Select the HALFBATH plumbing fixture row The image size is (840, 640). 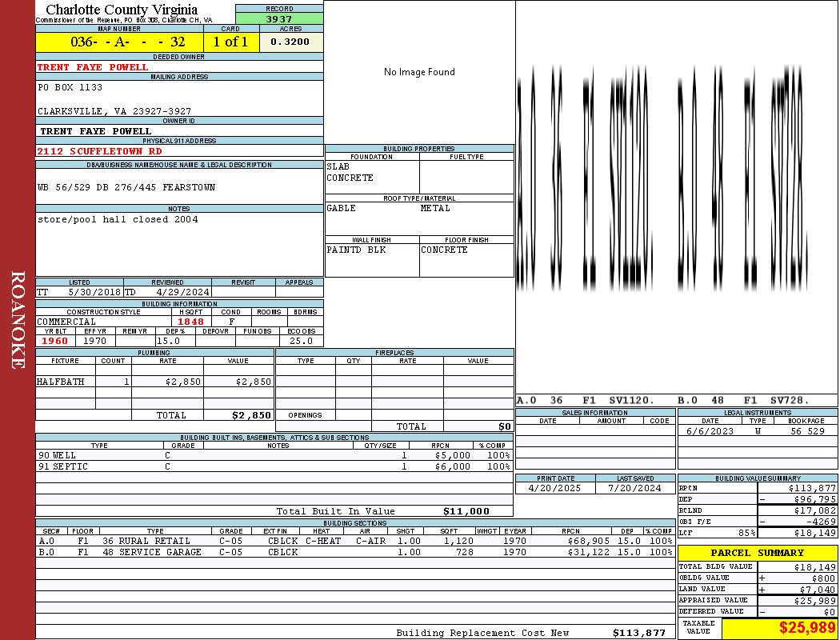point(154,382)
